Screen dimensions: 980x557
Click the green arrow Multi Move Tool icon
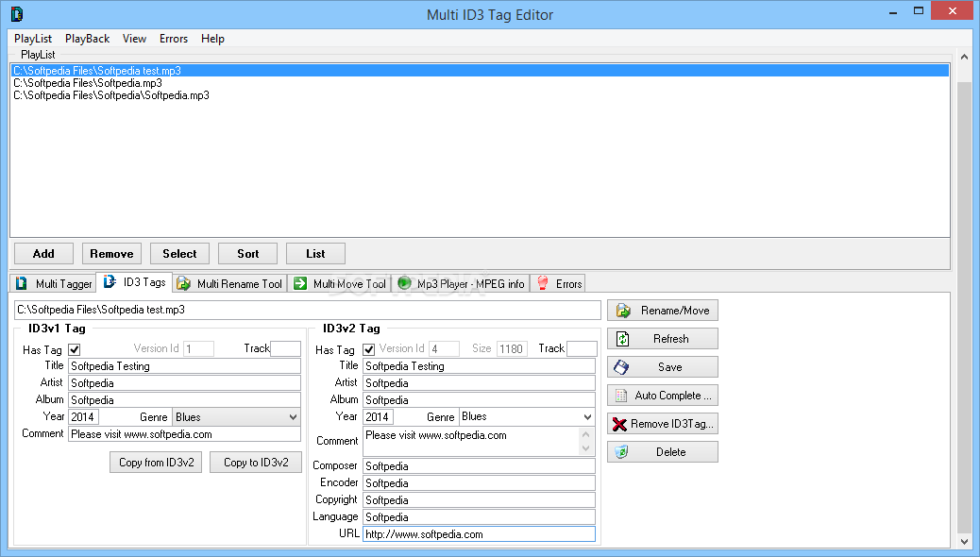(300, 283)
